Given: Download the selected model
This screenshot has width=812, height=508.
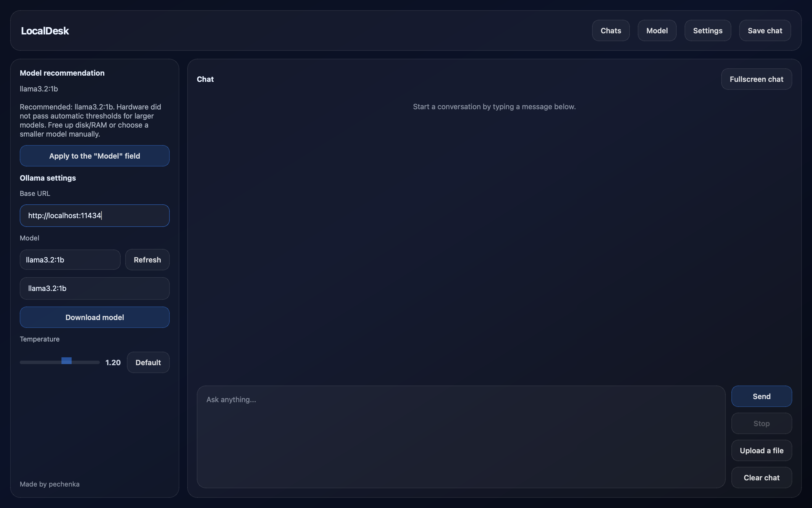Looking at the screenshot, I should [x=95, y=317].
